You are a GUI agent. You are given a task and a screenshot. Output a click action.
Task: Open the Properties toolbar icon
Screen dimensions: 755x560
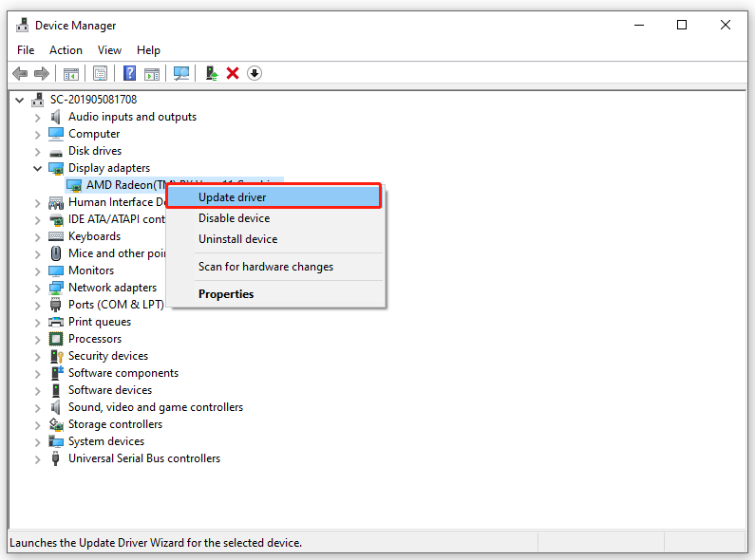(x=100, y=74)
